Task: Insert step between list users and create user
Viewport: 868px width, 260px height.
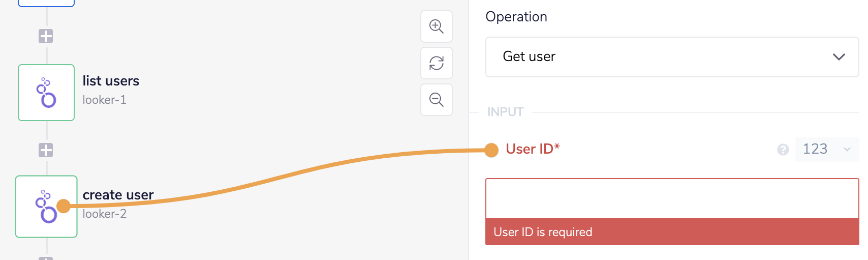Action: click(x=46, y=150)
